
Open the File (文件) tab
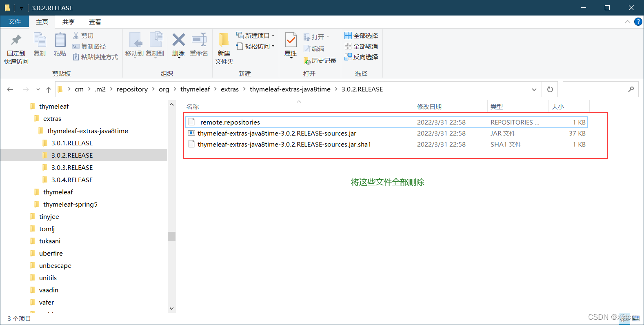(x=15, y=22)
